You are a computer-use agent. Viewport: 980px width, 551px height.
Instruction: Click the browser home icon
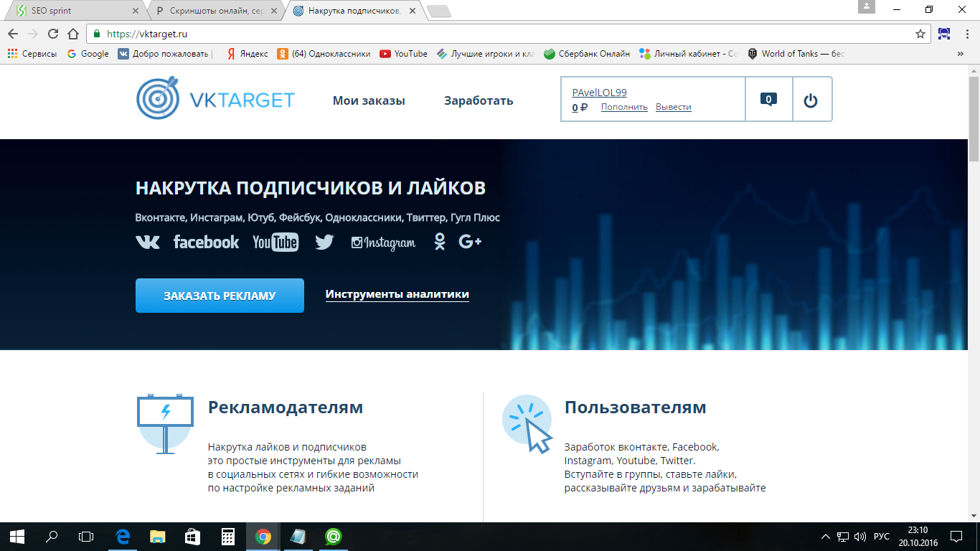click(72, 34)
